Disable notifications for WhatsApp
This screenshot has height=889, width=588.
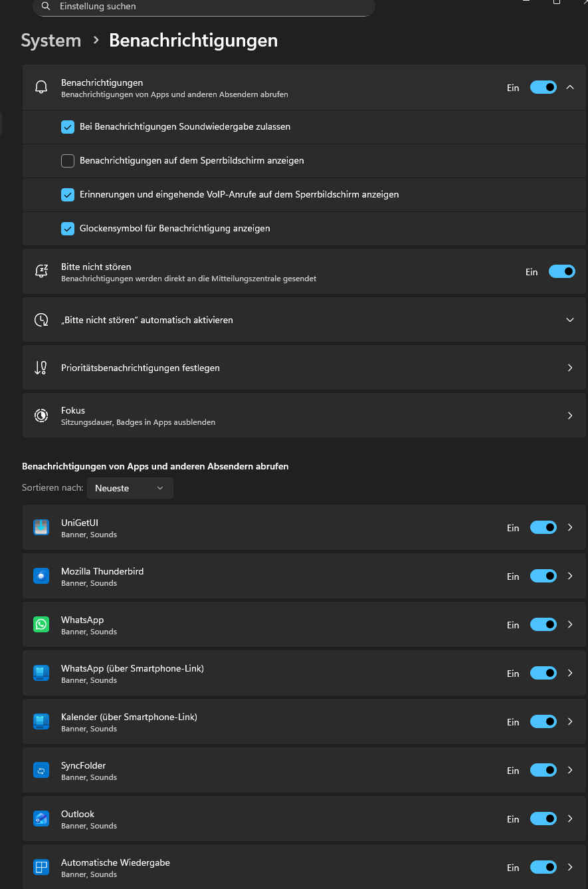click(x=543, y=624)
